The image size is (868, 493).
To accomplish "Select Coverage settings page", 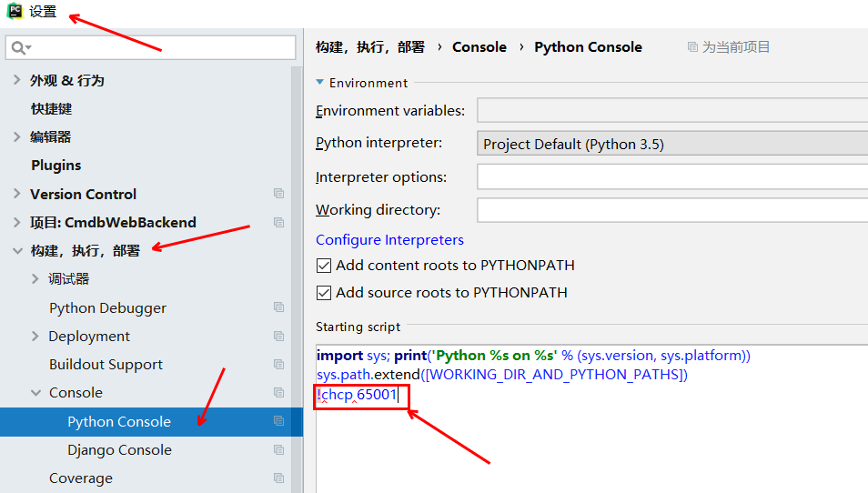I will coord(81,478).
